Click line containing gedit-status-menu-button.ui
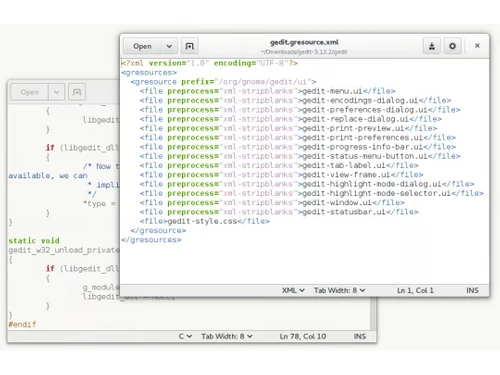 click(300, 156)
